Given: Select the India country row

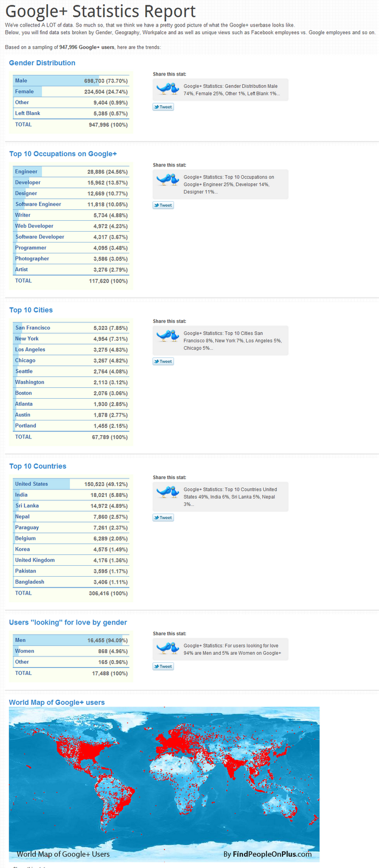Looking at the screenshot, I should [x=71, y=495].
